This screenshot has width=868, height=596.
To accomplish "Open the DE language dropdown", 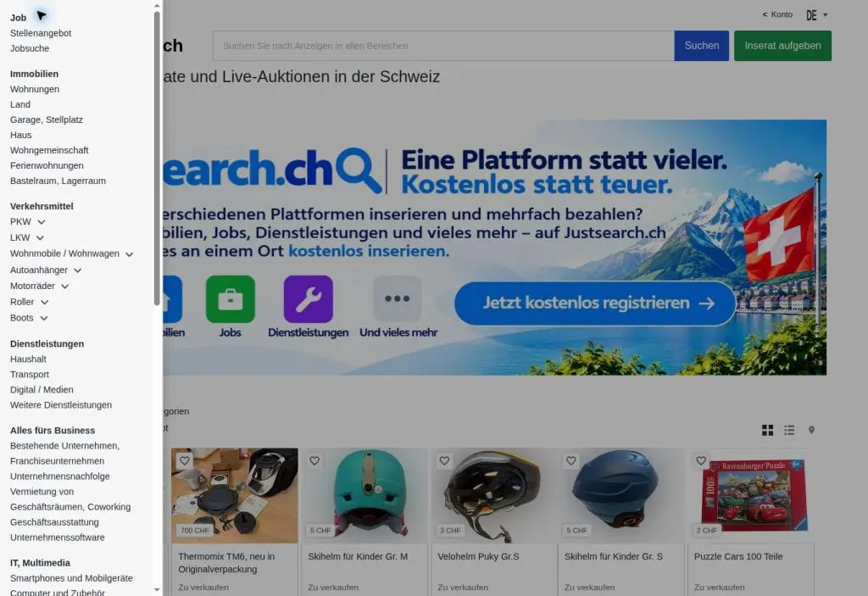I will 817,15.
